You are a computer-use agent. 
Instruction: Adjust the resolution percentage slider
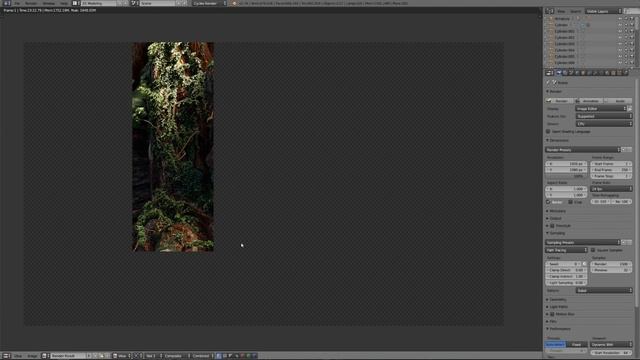(x=566, y=176)
